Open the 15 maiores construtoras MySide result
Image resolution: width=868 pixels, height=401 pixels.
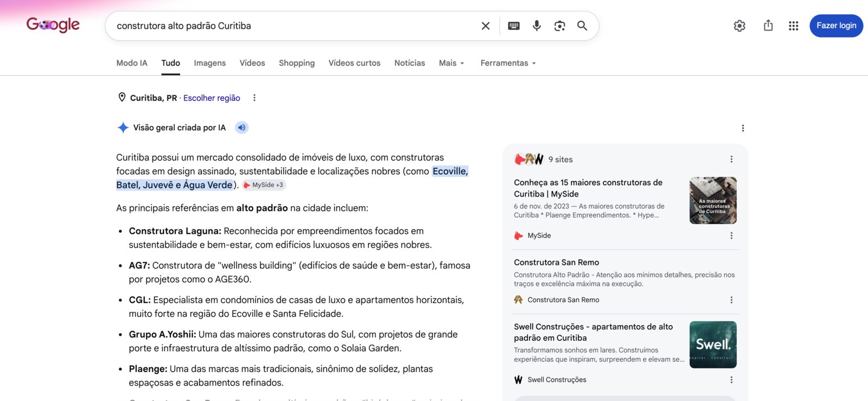click(588, 188)
